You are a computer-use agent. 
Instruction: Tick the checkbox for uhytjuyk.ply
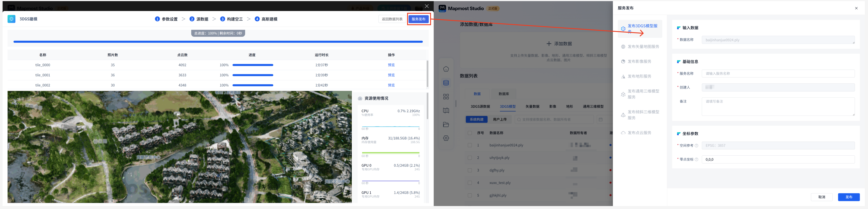coord(470,158)
